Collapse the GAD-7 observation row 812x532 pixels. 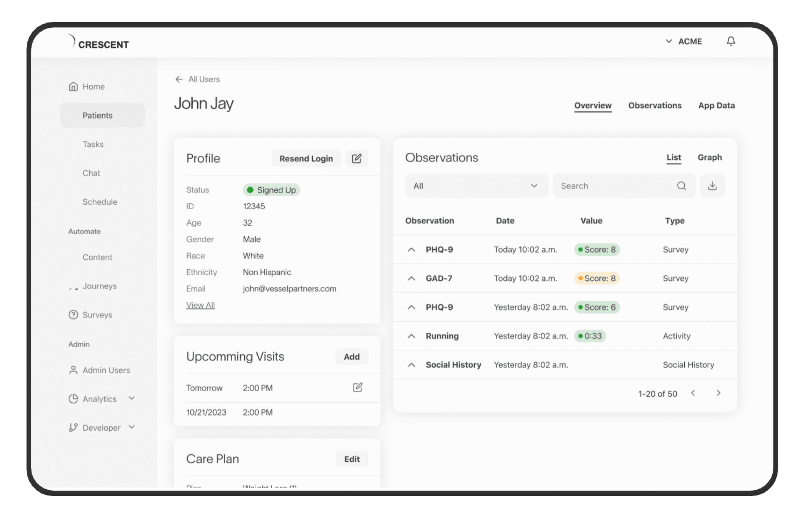click(411, 279)
